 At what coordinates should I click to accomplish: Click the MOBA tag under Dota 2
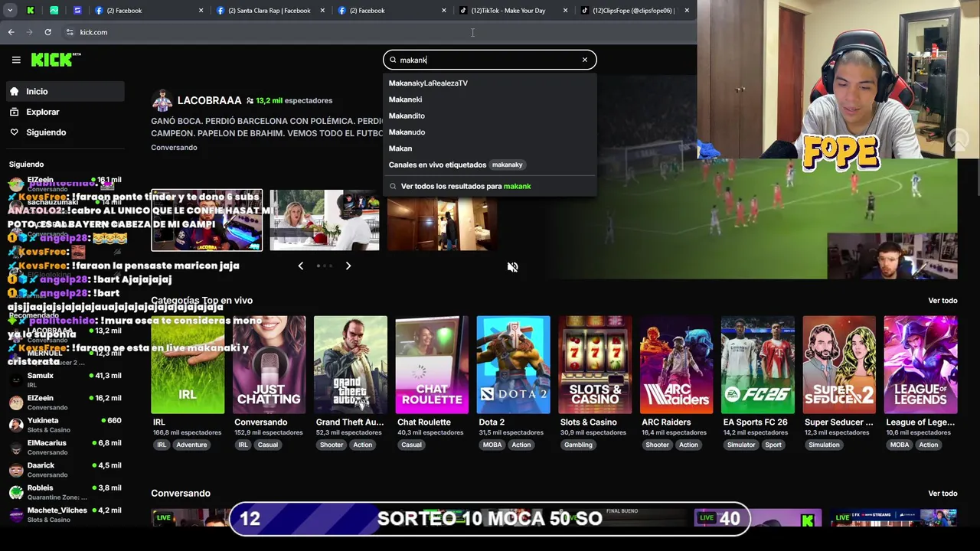point(492,445)
